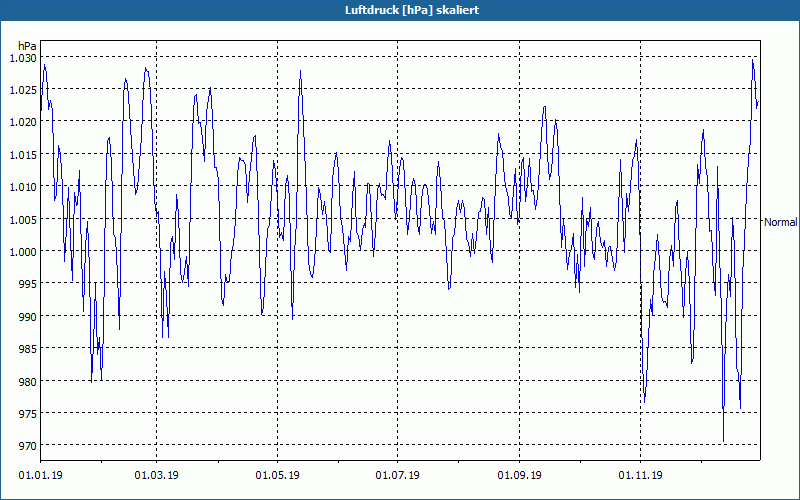Select the 985 y-axis value
The image size is (800, 500).
28,349
